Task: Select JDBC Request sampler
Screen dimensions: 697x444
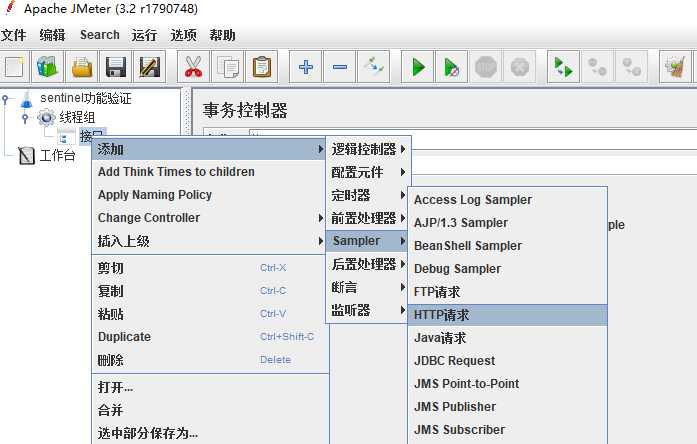Action: point(508,360)
